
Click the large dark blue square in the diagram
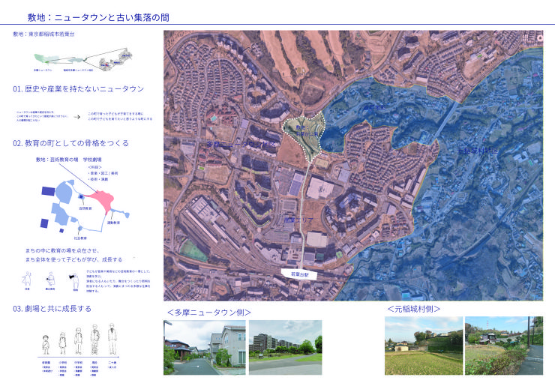point(48,191)
